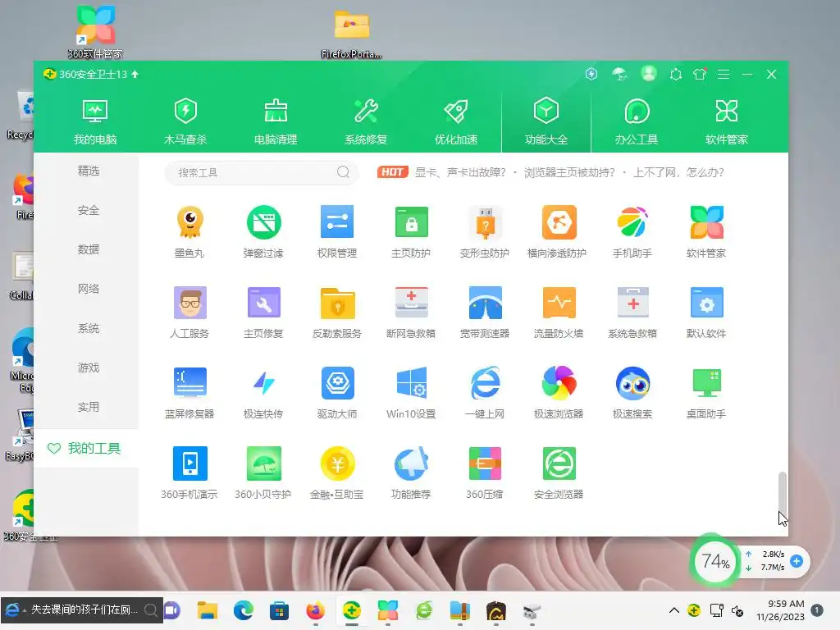Open the user account avatar icon
Screen dimensions: 840x630
pos(649,74)
